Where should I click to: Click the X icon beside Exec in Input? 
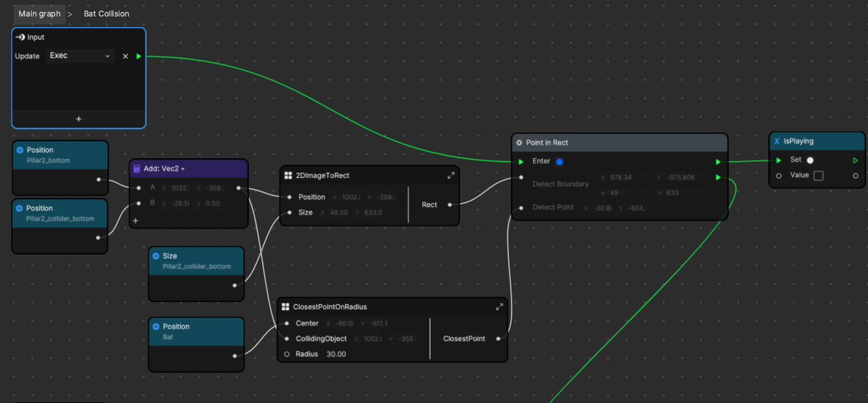[x=125, y=56]
